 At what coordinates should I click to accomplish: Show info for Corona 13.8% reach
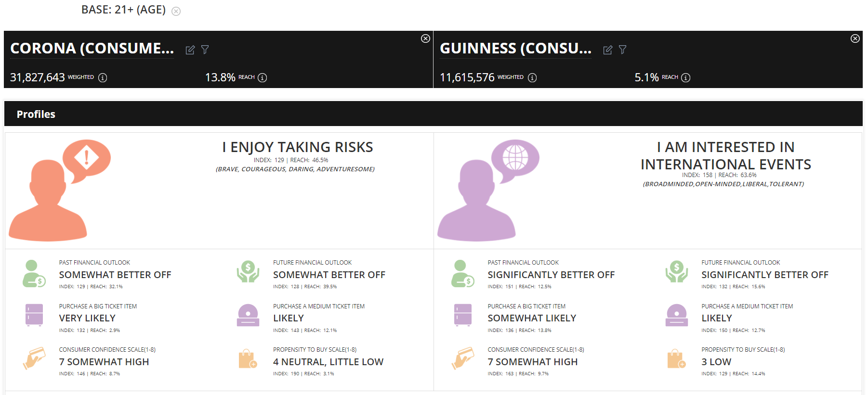point(263,77)
